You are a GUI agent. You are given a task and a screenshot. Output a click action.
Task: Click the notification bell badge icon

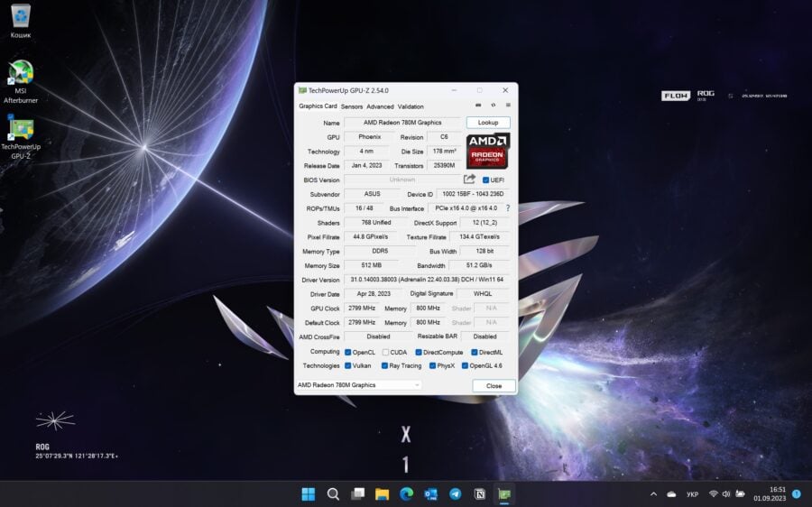point(797,494)
